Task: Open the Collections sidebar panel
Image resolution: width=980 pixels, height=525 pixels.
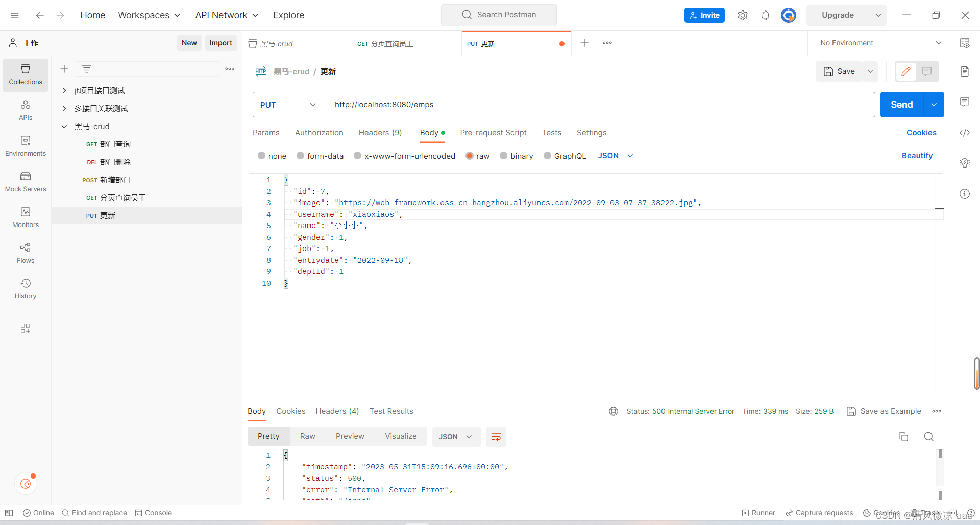Action: tap(26, 75)
